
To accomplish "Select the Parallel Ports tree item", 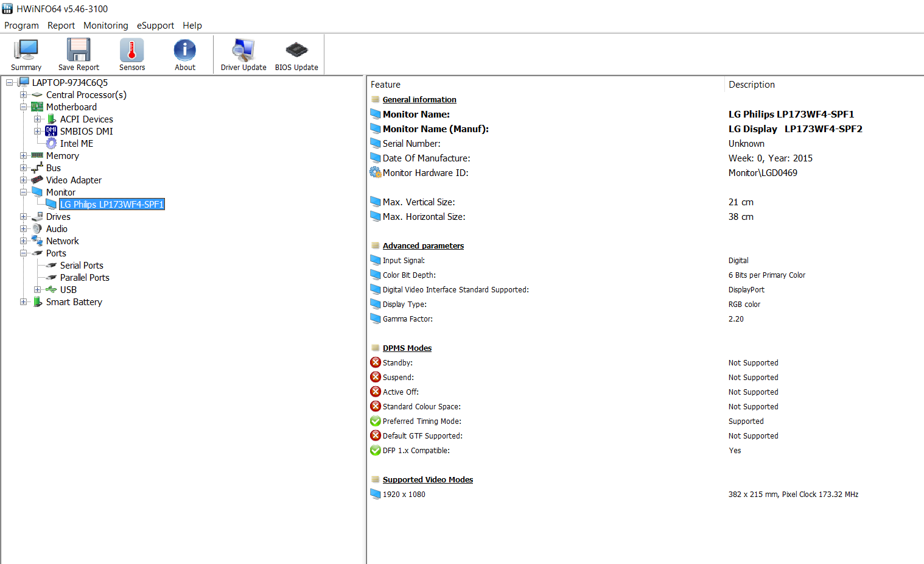I will pos(85,277).
